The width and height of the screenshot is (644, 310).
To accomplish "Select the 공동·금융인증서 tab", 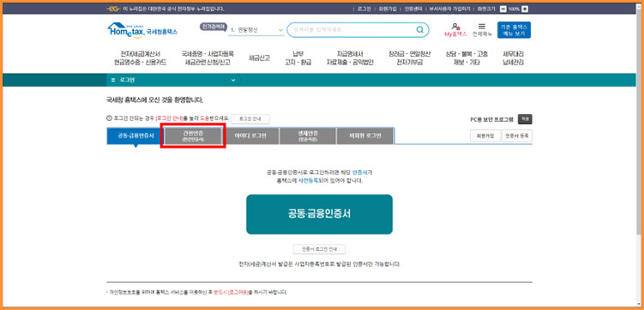I will click(x=135, y=136).
